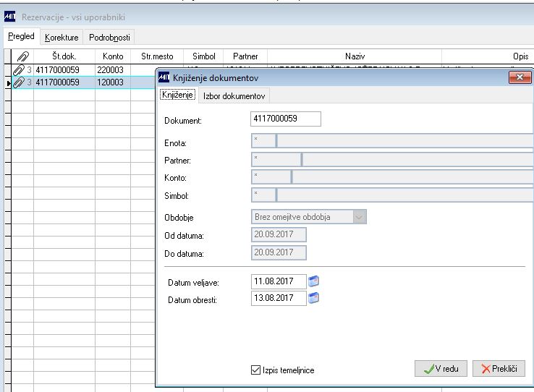
Task: Click the Knjiženje dokumentov dialog title icon
Action: [x=164, y=77]
